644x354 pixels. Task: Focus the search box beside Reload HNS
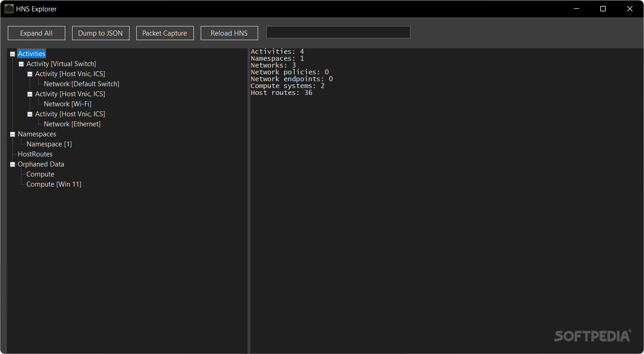tap(338, 32)
